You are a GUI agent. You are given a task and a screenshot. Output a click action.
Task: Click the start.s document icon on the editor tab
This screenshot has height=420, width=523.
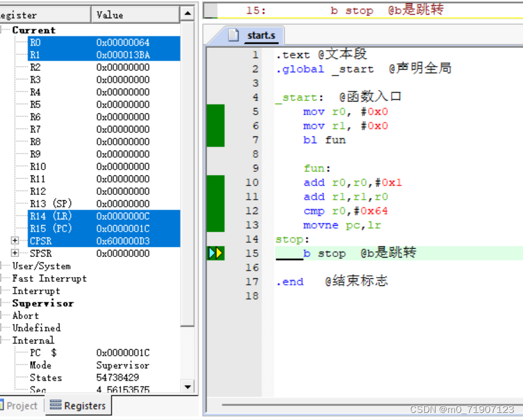coord(232,35)
